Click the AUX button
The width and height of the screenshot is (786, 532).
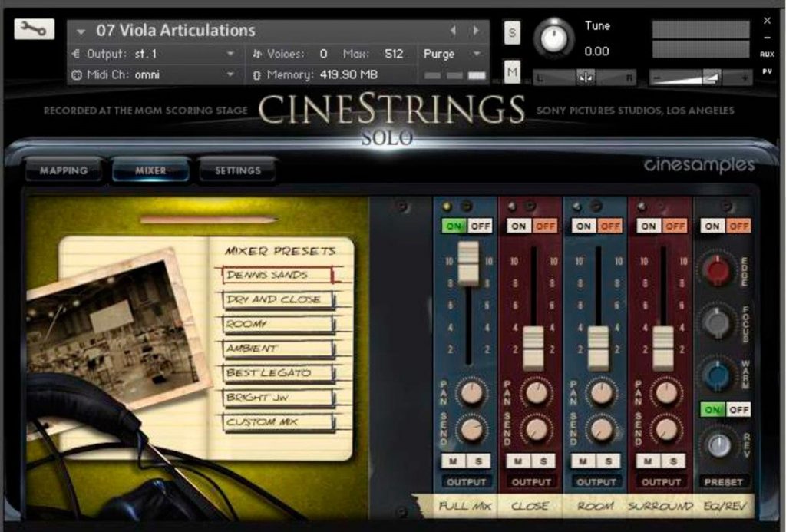[767, 55]
